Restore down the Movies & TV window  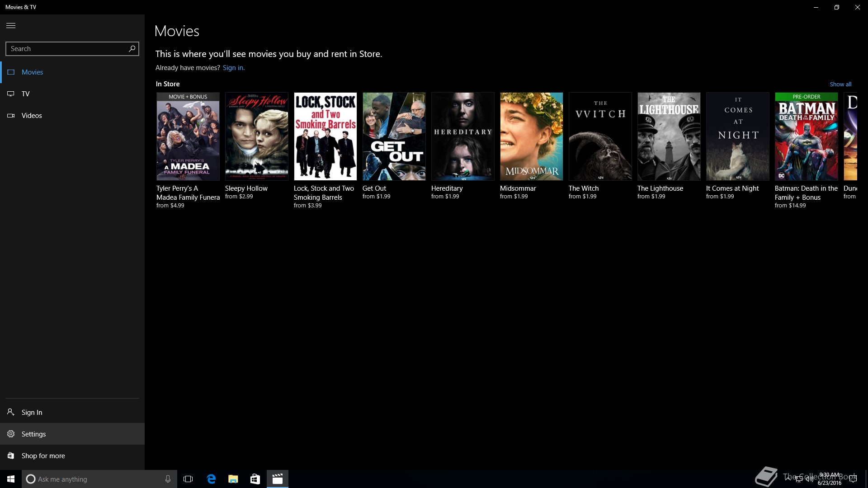click(837, 7)
